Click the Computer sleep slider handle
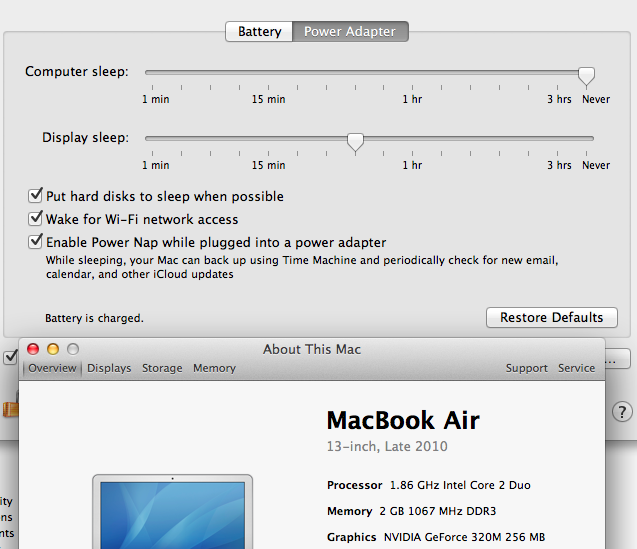Screen dimensions: 637x549 tap(587, 75)
